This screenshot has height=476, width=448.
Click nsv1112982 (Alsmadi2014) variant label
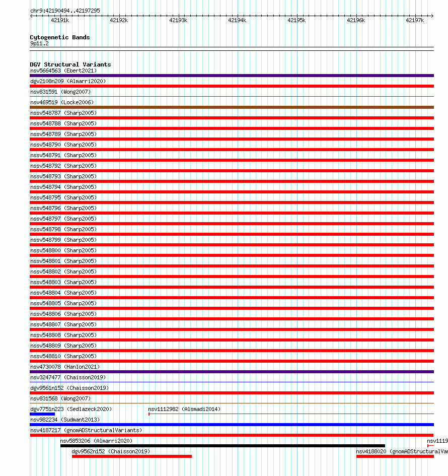click(x=184, y=409)
